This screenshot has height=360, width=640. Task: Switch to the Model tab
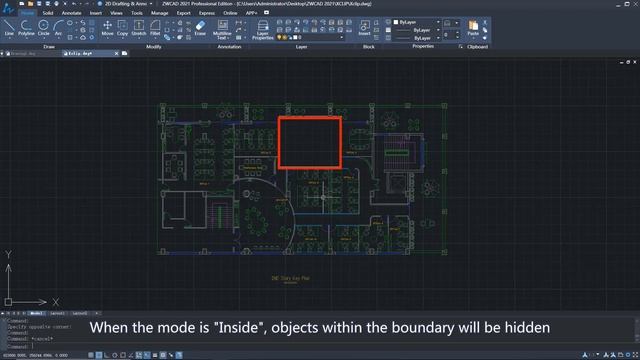coord(37,313)
